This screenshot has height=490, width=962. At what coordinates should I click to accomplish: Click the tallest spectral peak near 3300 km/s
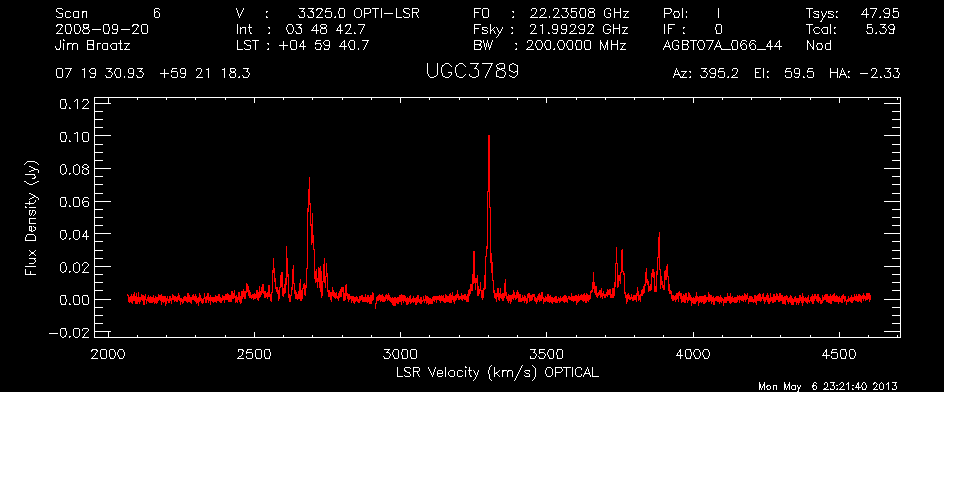[x=489, y=215]
